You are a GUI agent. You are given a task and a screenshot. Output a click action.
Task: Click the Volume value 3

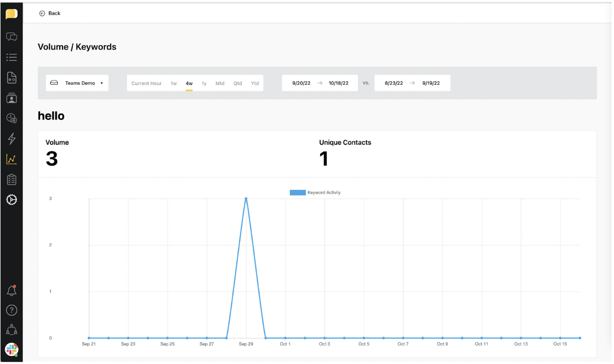pos(51,159)
